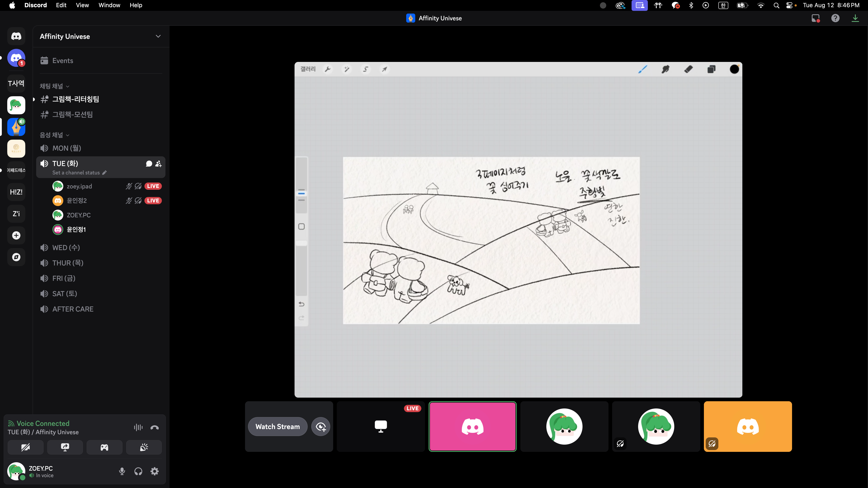This screenshot has width=868, height=488.
Task: Turn on camera in voice panel
Action: coord(26,447)
